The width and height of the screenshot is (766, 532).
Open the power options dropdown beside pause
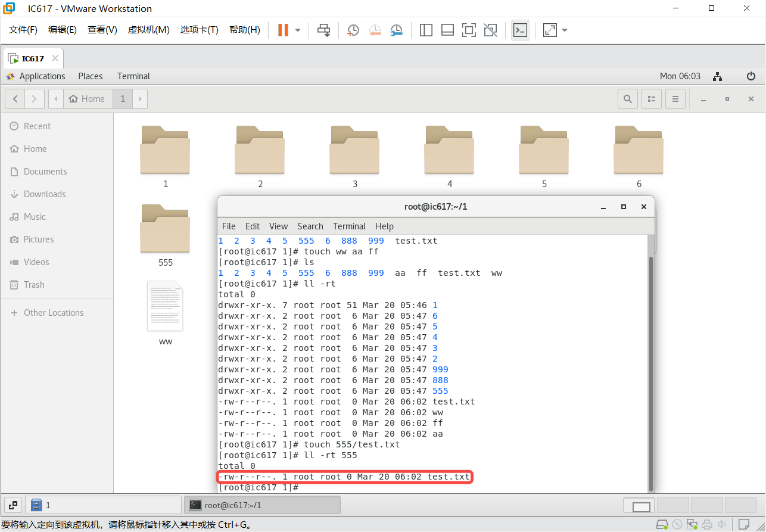pos(298,30)
